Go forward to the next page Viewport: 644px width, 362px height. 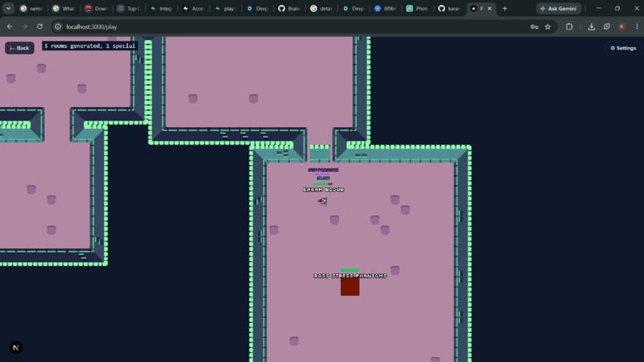25,26
